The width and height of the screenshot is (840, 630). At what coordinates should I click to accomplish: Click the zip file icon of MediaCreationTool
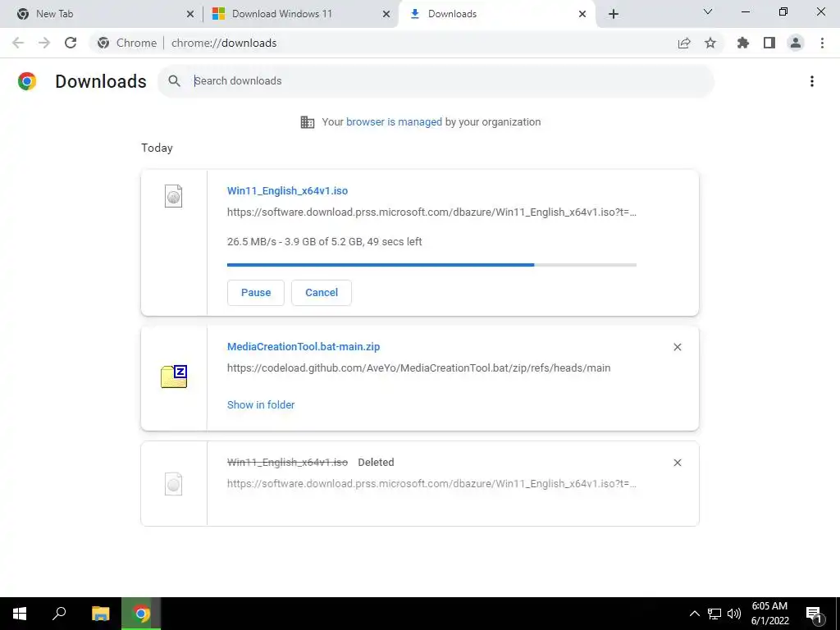click(174, 376)
